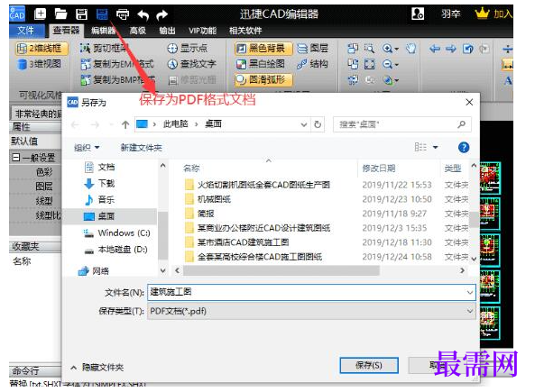Collapse the 隐藏文件夹 hide folders expander
Image resolution: width=535 pixels, height=392 pixels.
(x=97, y=367)
